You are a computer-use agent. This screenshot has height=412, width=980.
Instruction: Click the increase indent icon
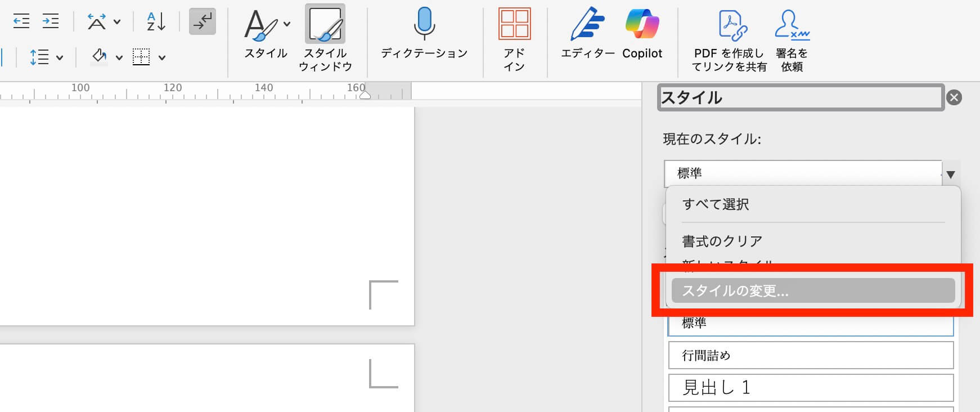(51, 21)
